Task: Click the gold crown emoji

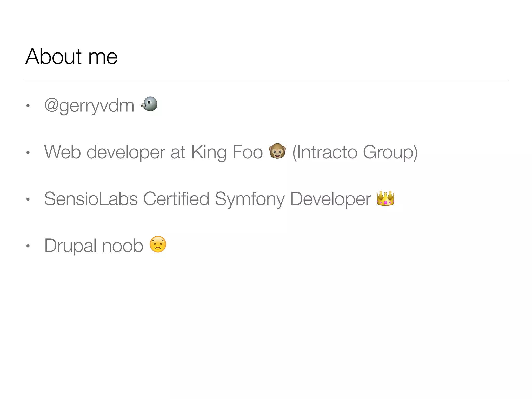Action: pos(385,198)
